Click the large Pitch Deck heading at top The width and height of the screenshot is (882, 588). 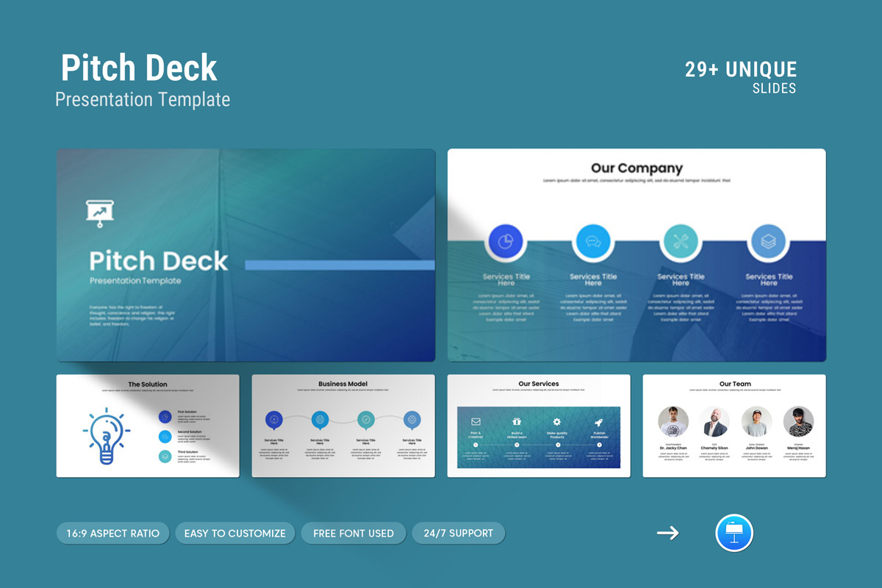[139, 68]
